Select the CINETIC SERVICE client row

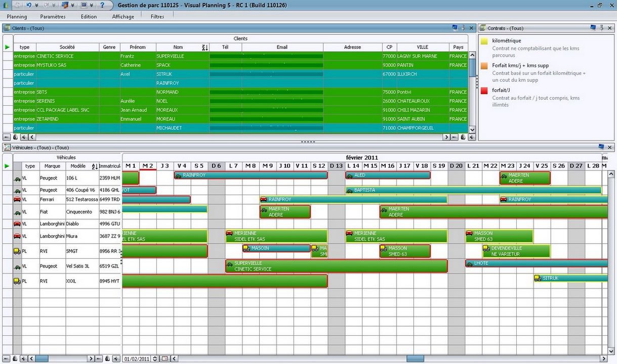pos(240,56)
